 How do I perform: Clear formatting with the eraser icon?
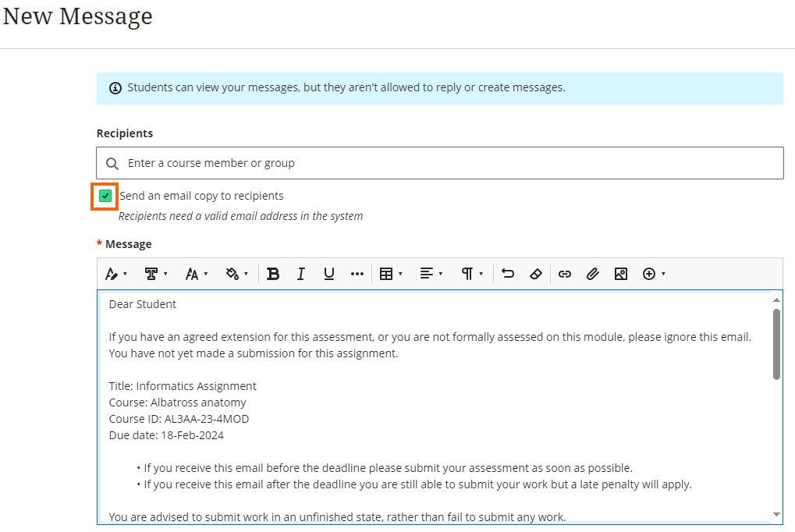tap(537, 273)
